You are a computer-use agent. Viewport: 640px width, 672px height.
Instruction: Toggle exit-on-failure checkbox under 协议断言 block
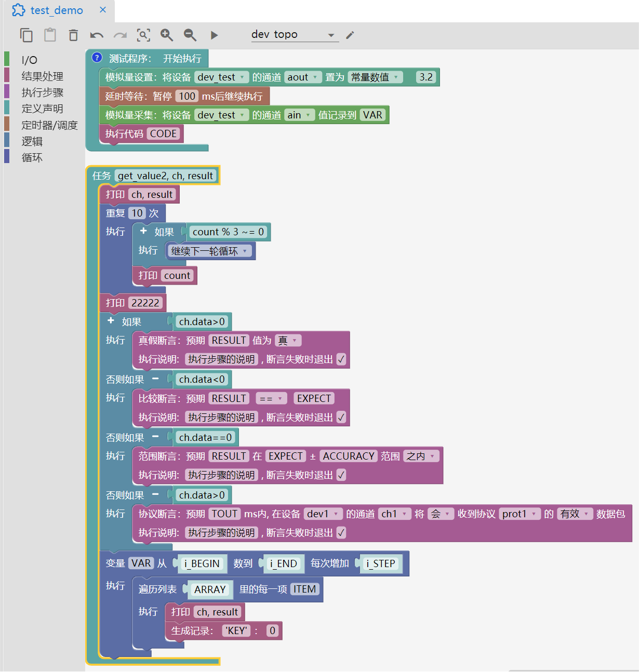tap(341, 533)
